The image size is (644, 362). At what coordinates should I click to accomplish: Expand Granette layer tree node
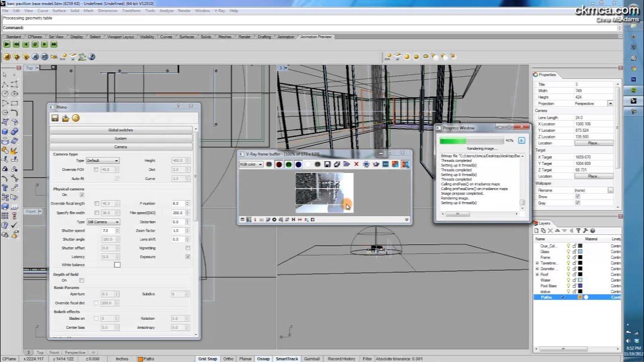point(537,269)
